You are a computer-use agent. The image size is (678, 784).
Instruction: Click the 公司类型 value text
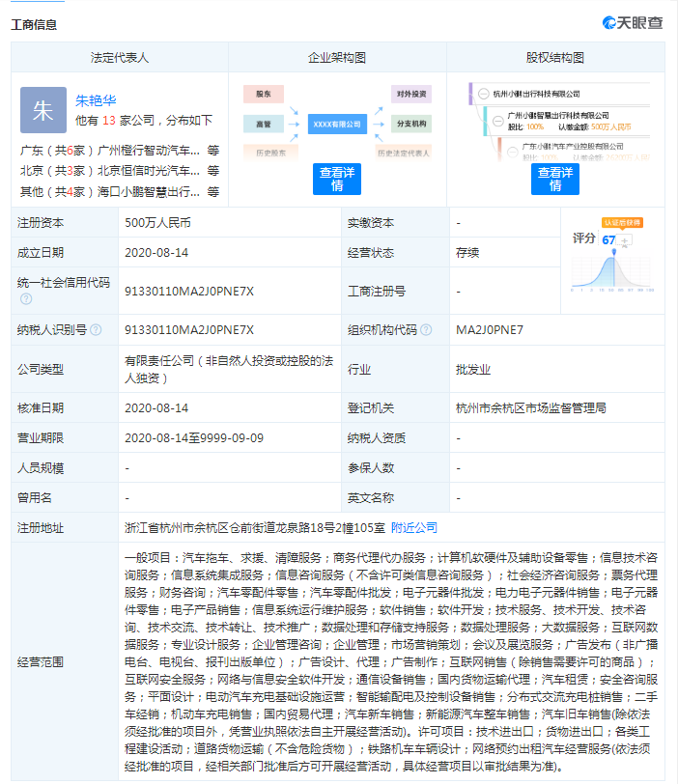click(x=229, y=370)
